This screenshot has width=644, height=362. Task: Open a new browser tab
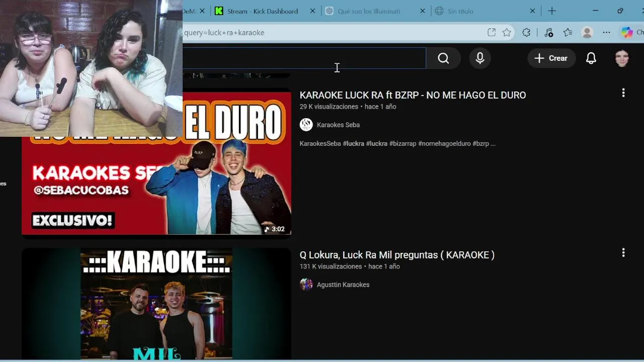point(552,11)
